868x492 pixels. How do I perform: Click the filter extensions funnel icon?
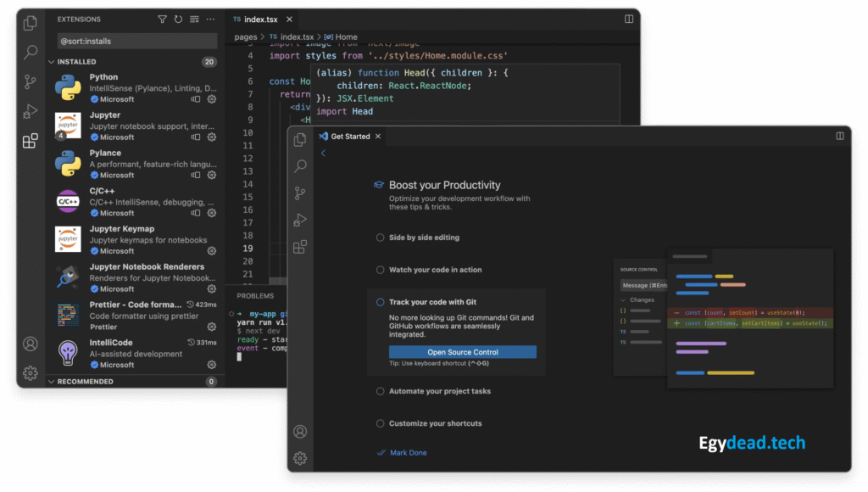pyautogui.click(x=162, y=19)
